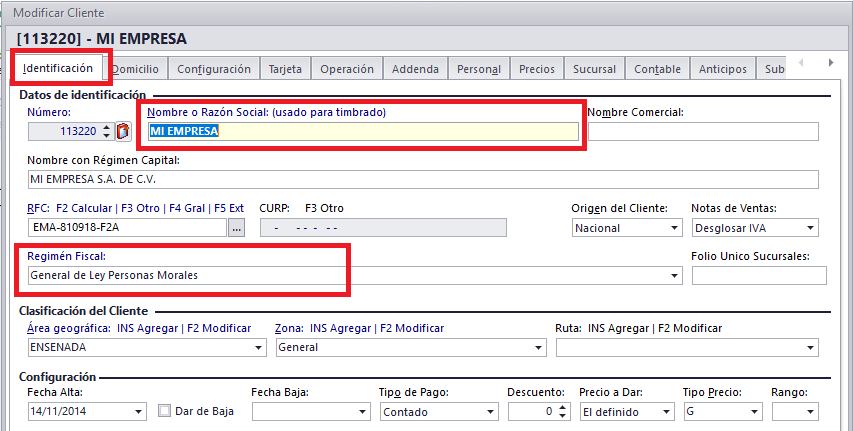Switch to the Domicilio tab
The height and width of the screenshot is (431, 853).
tap(135, 69)
